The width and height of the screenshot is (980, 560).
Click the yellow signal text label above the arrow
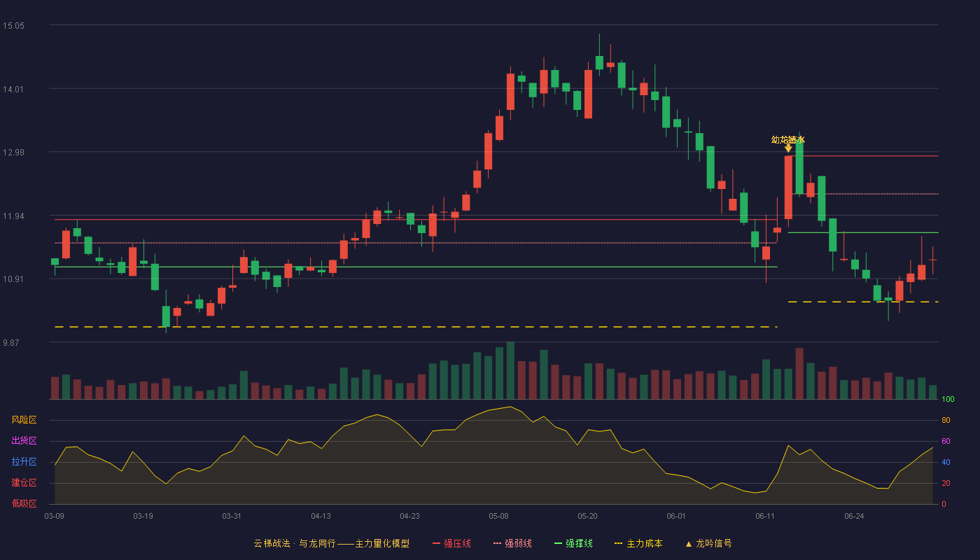[788, 139]
